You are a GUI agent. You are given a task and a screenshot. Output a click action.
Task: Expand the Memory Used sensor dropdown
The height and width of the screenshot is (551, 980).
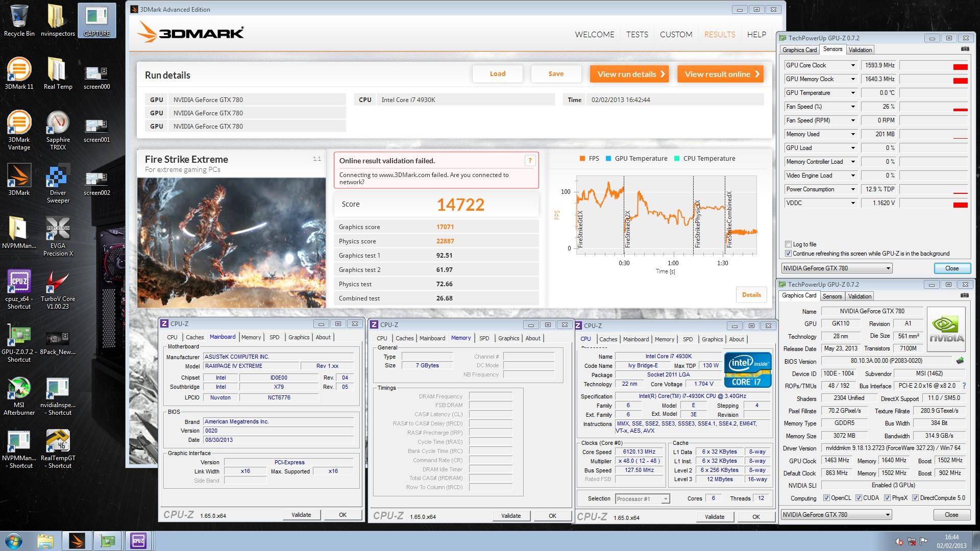click(852, 134)
